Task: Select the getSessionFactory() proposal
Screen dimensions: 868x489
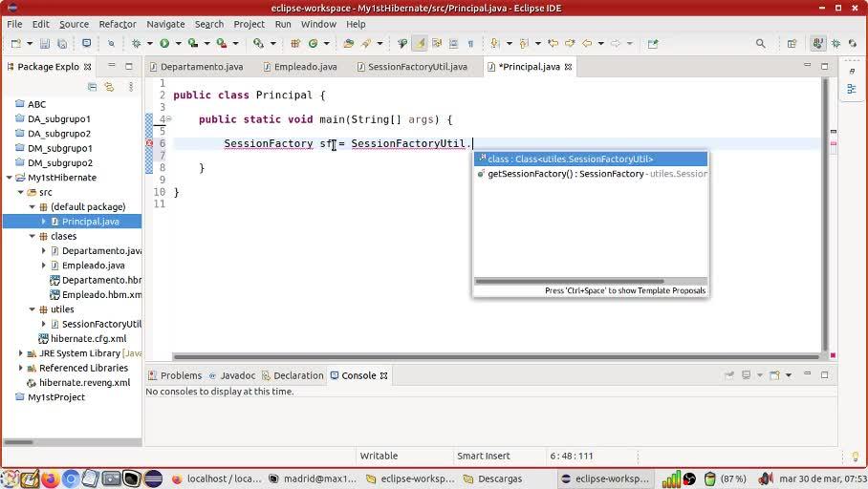Action: pyautogui.click(x=590, y=174)
